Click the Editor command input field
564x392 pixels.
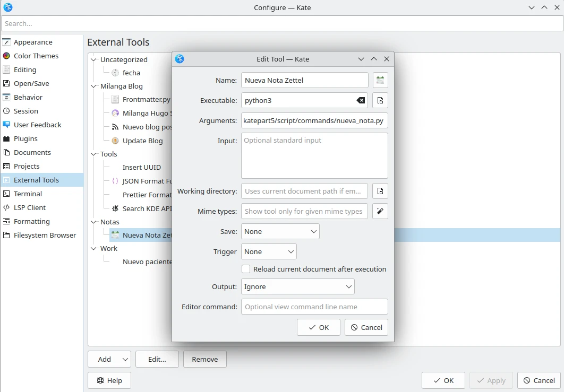(314, 307)
